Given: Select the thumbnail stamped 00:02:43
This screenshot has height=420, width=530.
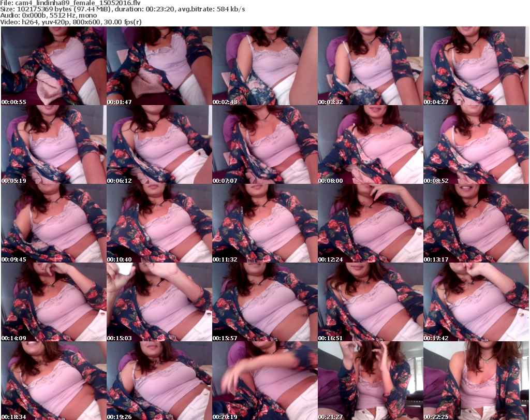Looking at the screenshot, I should click(x=265, y=66).
